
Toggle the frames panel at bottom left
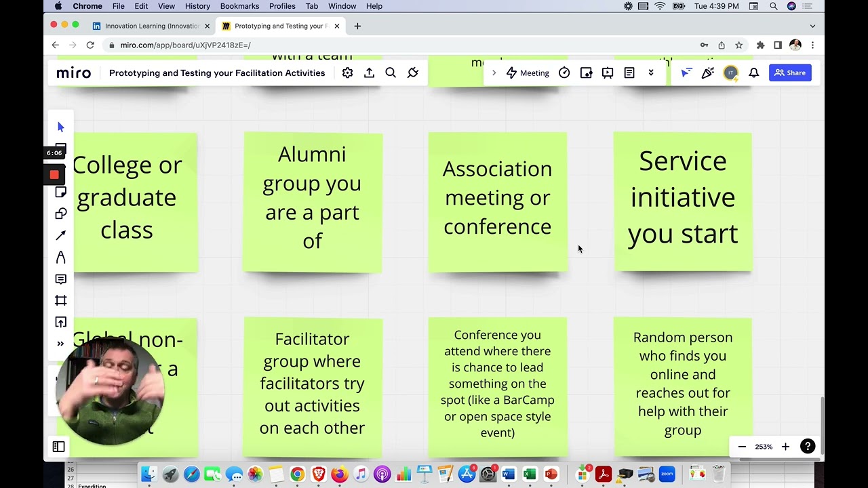pos(58,447)
